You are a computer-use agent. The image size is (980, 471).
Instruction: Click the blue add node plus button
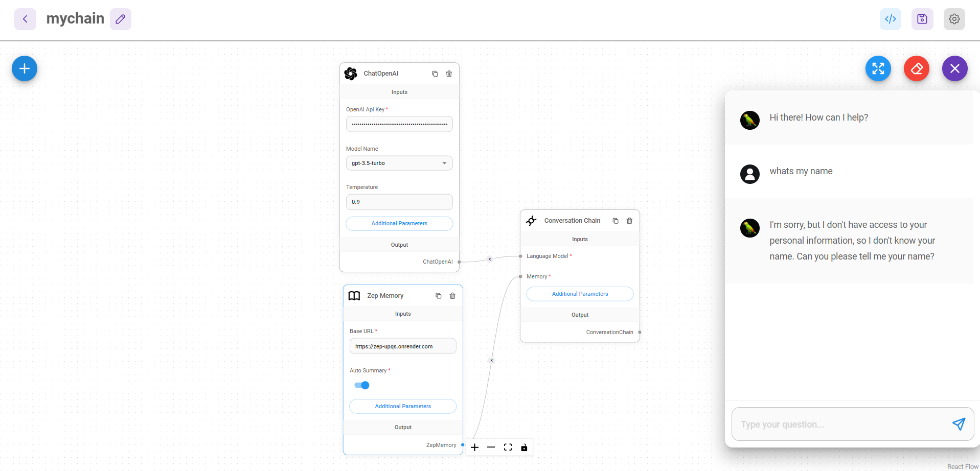[x=25, y=68]
